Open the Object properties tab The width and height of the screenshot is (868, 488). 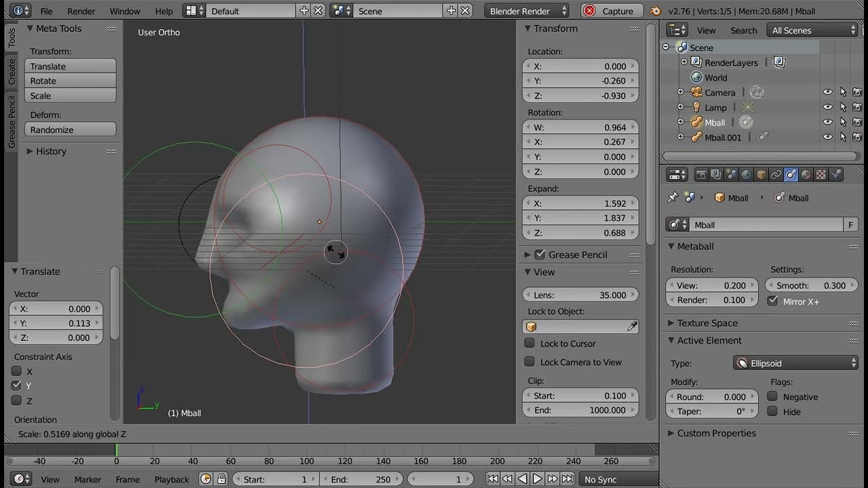pos(761,174)
